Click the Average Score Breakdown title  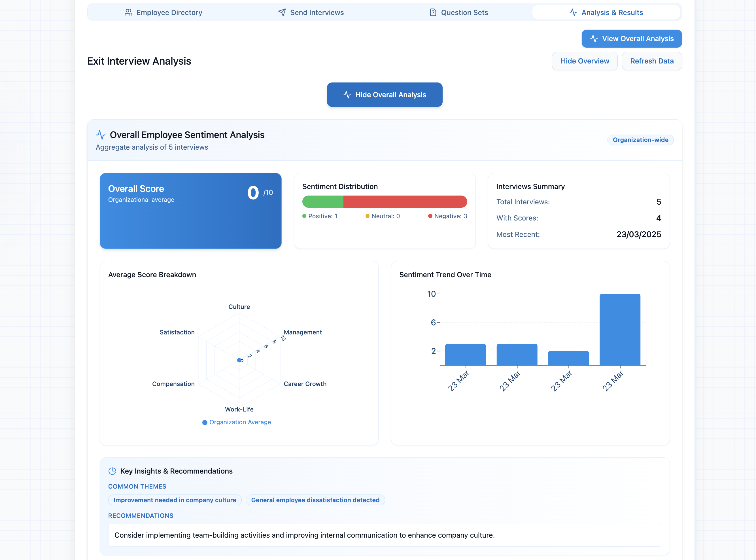tap(152, 275)
